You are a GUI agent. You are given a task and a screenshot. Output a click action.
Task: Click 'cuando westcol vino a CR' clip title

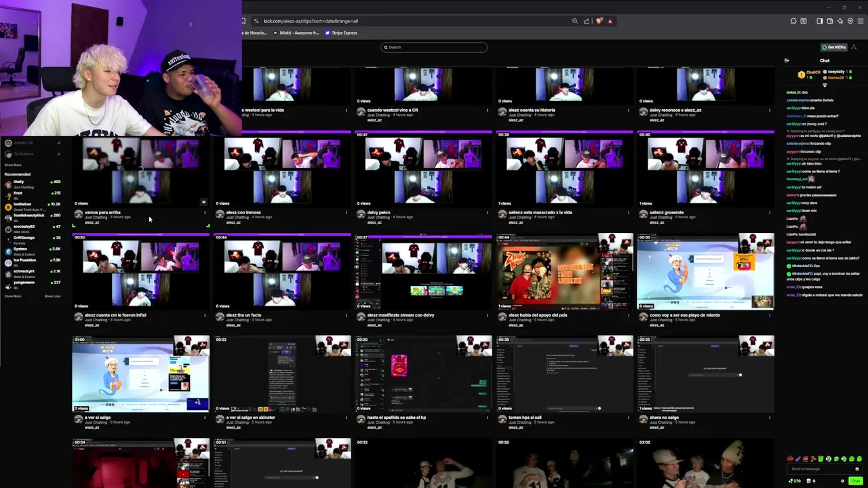pyautogui.click(x=393, y=110)
